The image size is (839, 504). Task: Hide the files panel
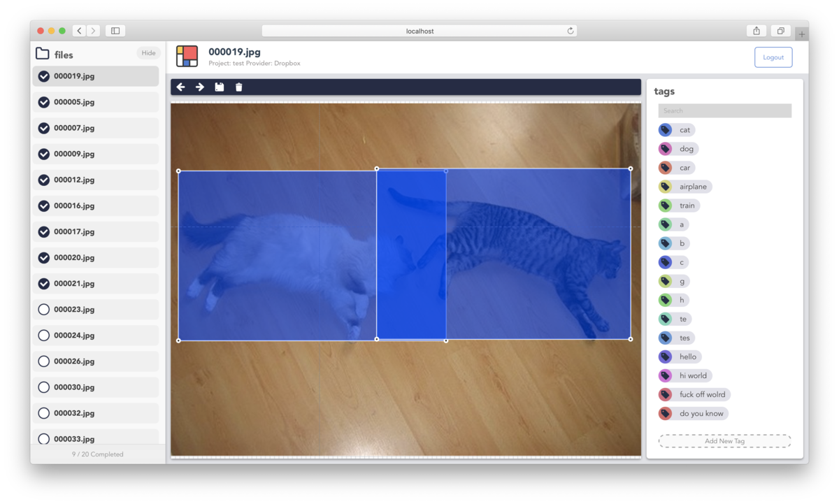[148, 53]
